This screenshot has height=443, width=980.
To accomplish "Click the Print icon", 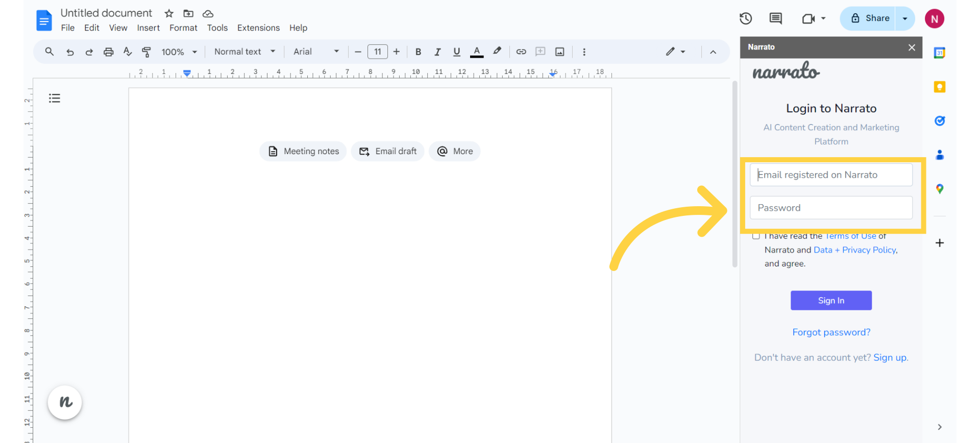I will 108,52.
